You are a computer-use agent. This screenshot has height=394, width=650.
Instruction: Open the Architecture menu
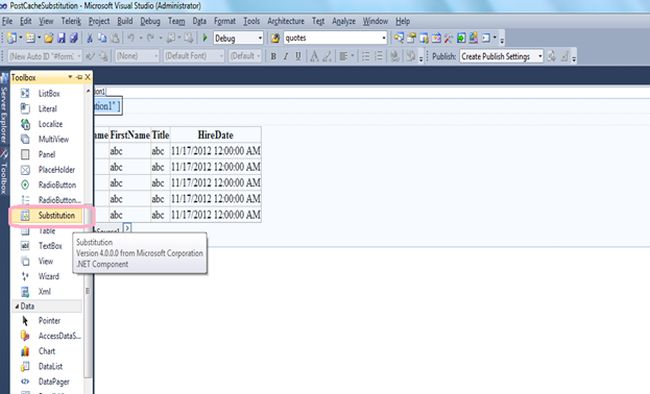286,21
